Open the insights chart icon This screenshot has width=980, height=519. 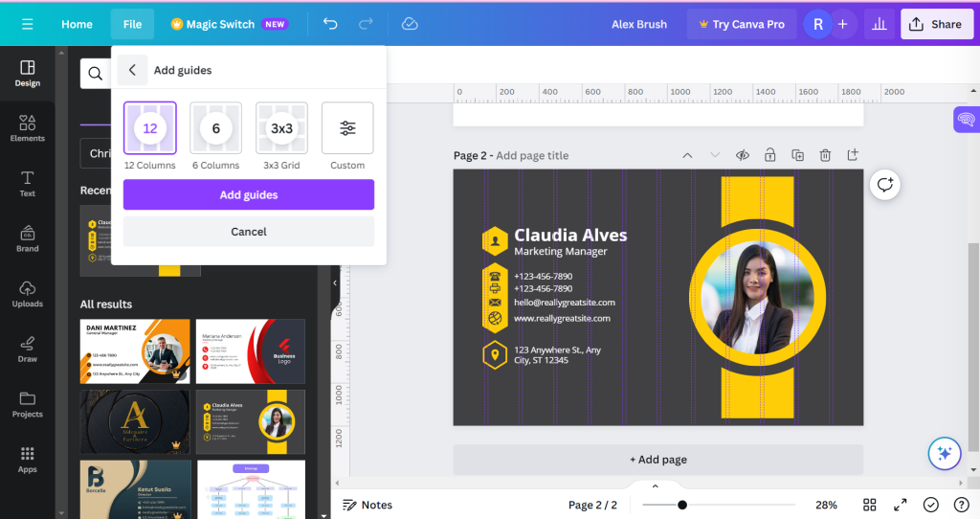(880, 24)
